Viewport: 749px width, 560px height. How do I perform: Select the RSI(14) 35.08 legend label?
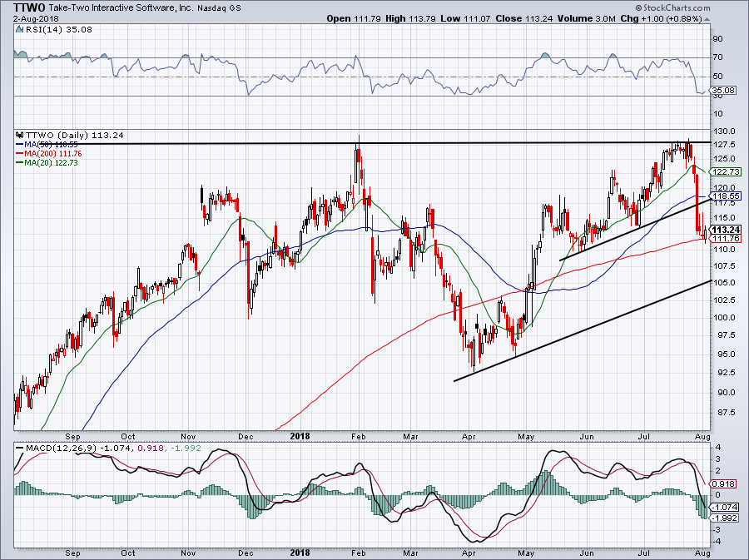point(58,30)
